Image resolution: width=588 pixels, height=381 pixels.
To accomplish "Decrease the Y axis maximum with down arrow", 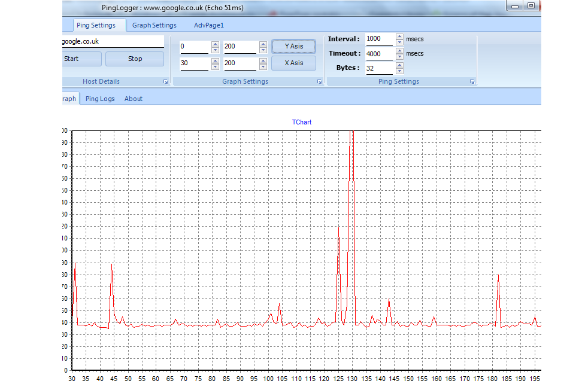I will [x=263, y=50].
